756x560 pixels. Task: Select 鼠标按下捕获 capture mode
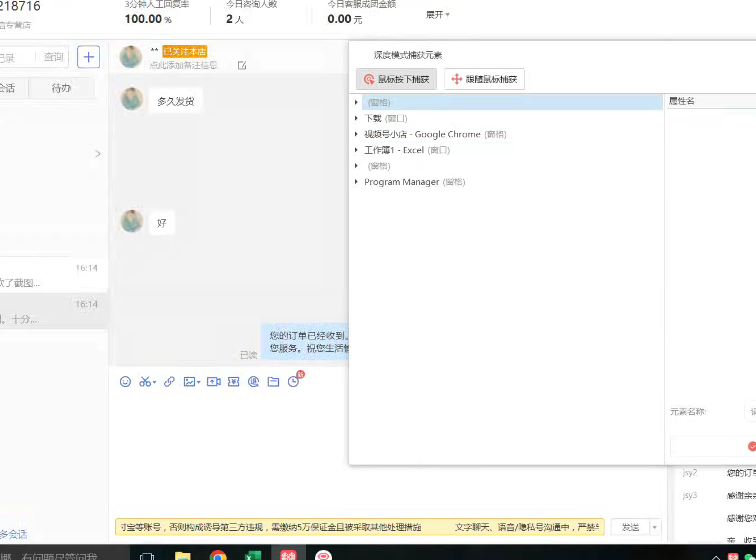(396, 79)
